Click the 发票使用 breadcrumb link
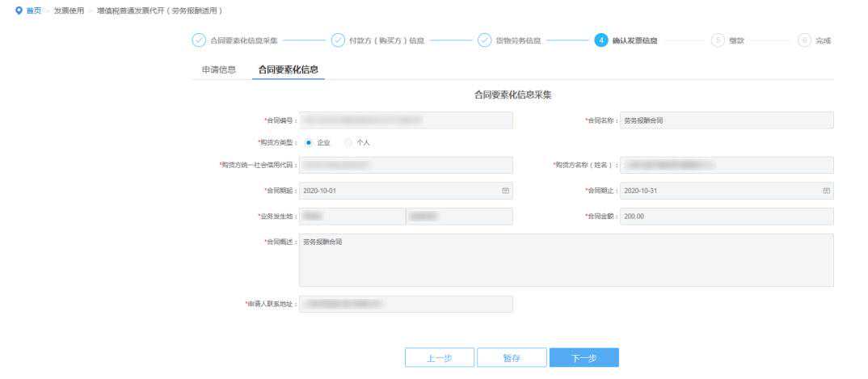Image resolution: width=868 pixels, height=379 pixels. pyautogui.click(x=69, y=10)
